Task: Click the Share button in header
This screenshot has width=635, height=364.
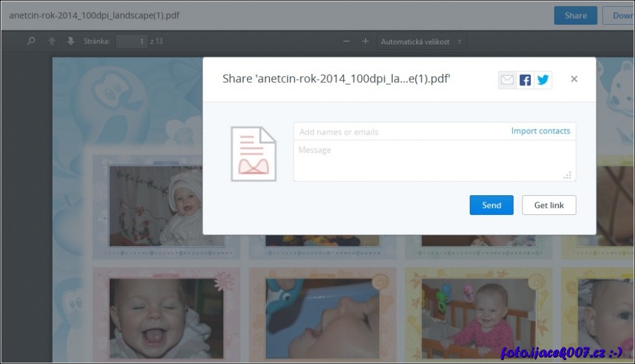Action: [575, 16]
